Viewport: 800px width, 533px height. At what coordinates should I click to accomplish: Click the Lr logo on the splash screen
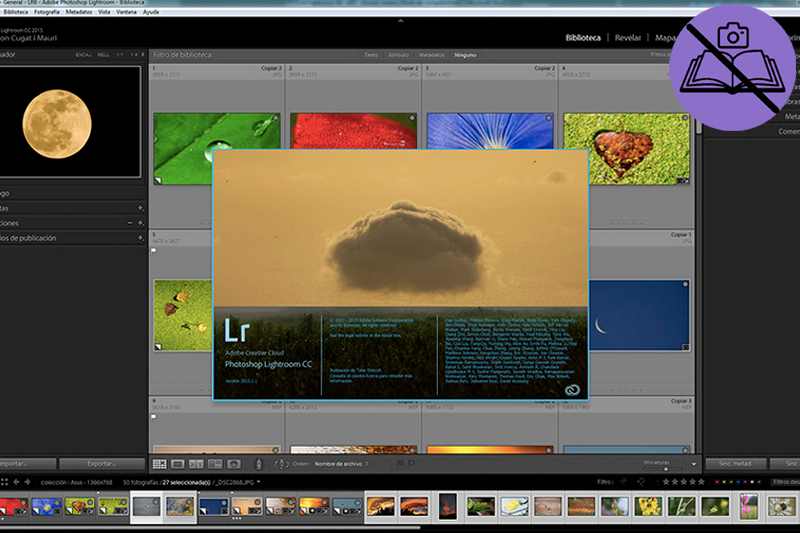tap(237, 330)
